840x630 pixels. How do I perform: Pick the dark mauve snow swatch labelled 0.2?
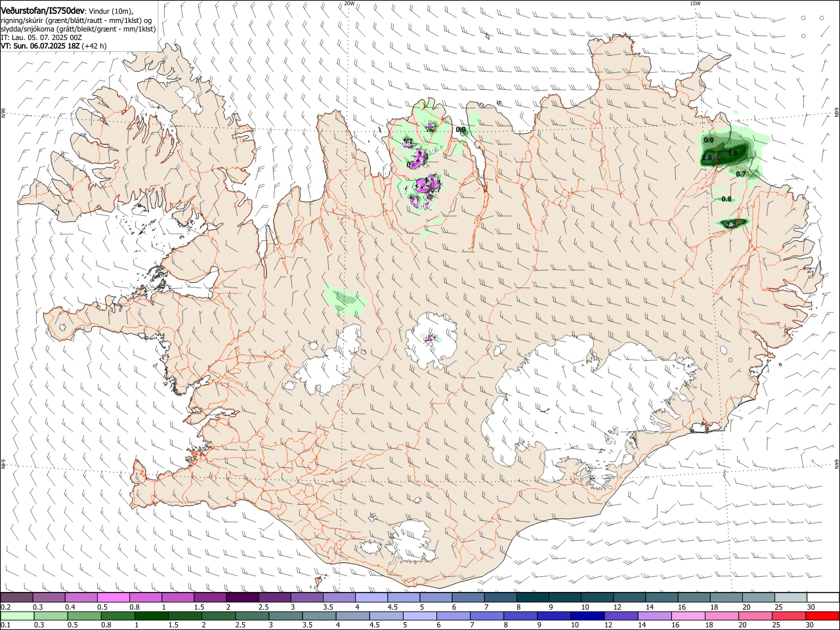point(16,598)
